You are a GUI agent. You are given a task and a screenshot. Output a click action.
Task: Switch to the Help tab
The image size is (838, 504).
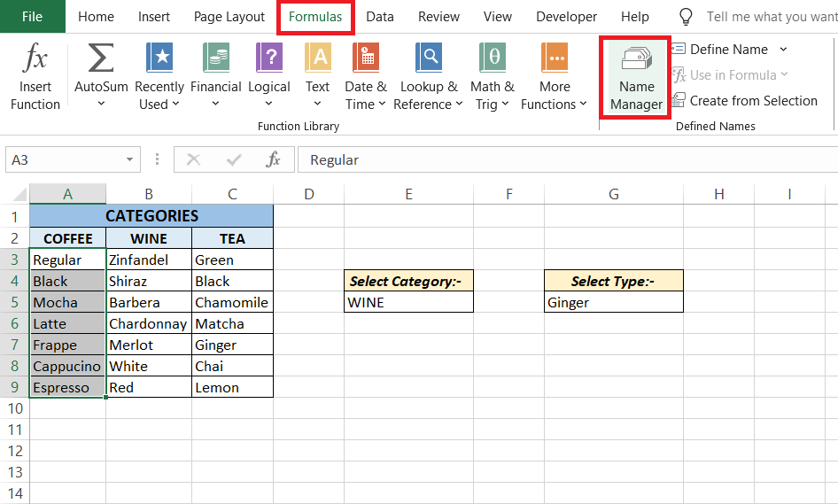pos(635,17)
